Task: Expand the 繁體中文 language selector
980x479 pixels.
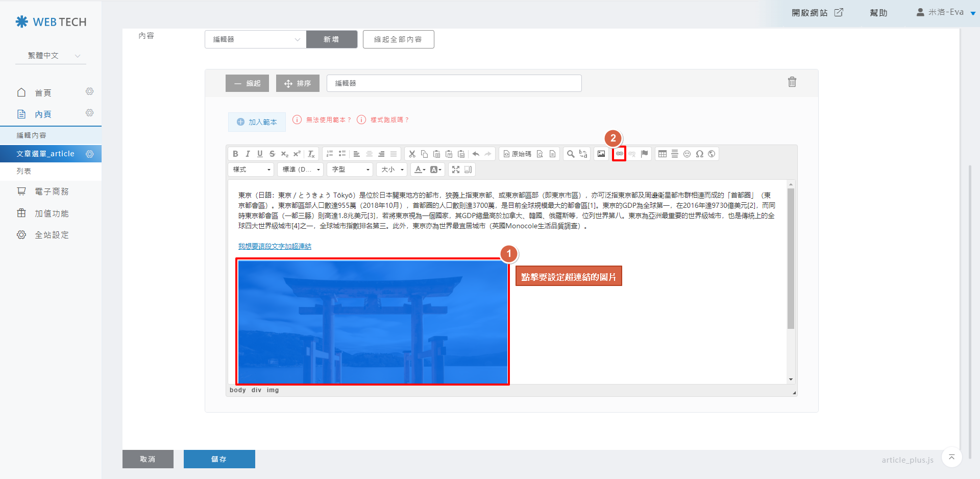Action: pos(51,56)
